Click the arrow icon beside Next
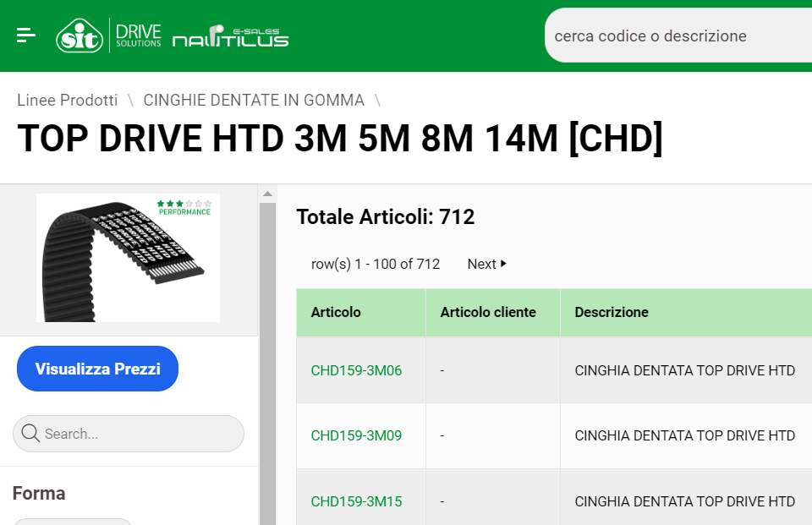 pos(504,264)
